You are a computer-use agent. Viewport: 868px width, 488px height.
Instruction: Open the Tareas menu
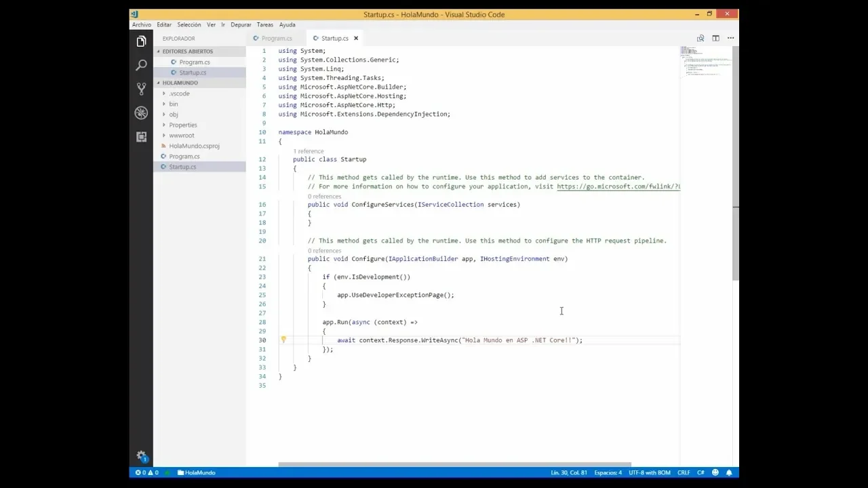pos(265,24)
